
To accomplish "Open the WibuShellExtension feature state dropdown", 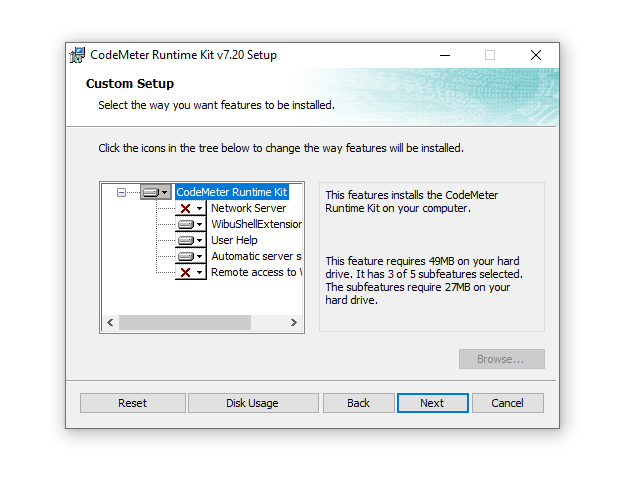I will 191,224.
